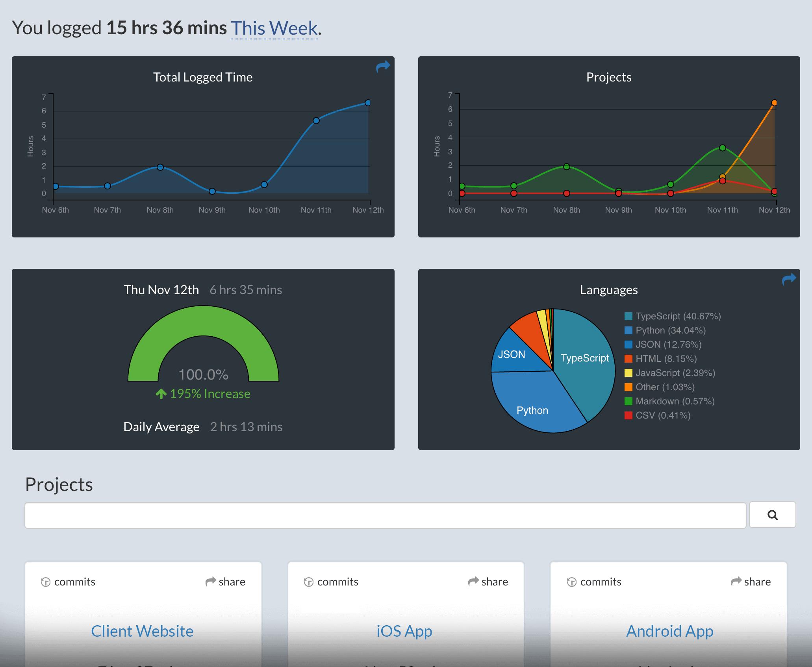Click the 6 hrs 35 mins value
This screenshot has width=812, height=667.
pyautogui.click(x=246, y=290)
